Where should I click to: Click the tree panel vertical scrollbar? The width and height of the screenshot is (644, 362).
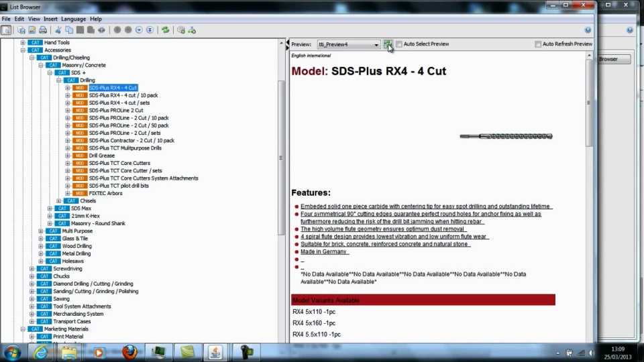click(281, 158)
